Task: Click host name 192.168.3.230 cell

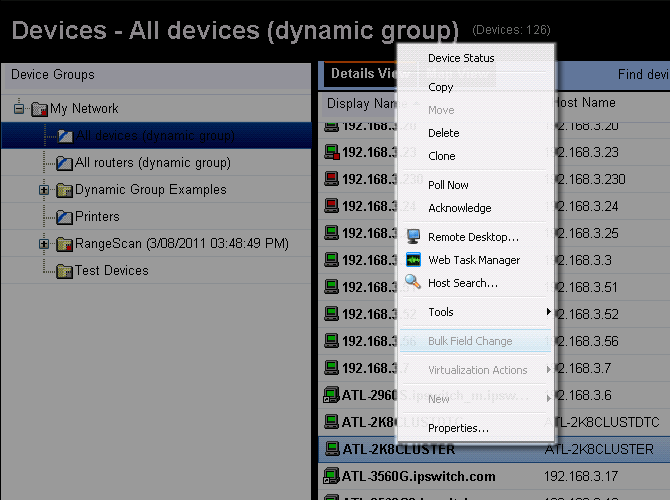Action: (586, 179)
